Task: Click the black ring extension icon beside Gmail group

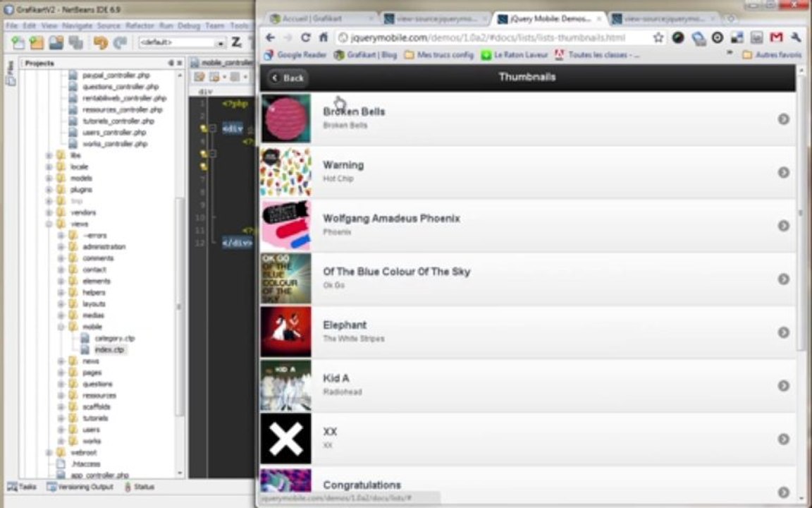Action: [x=718, y=37]
